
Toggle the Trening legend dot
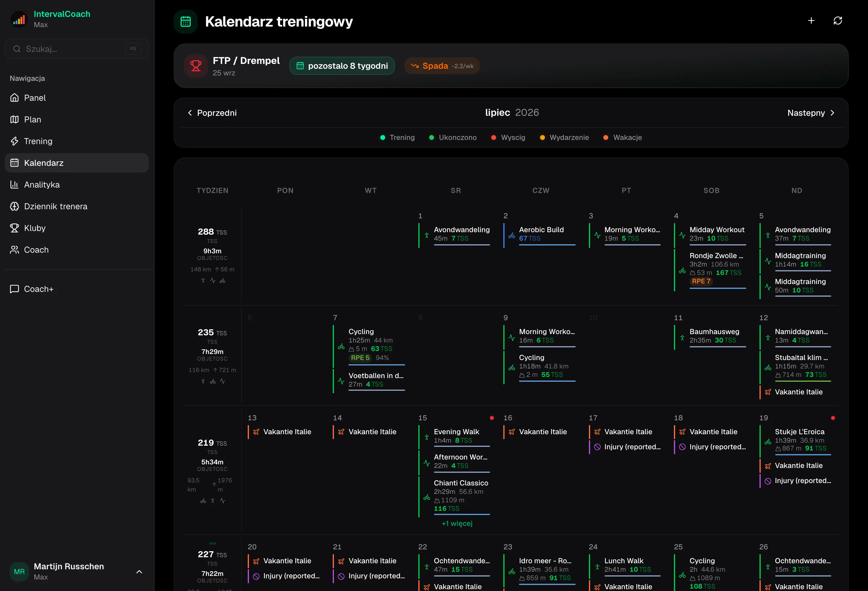[382, 137]
